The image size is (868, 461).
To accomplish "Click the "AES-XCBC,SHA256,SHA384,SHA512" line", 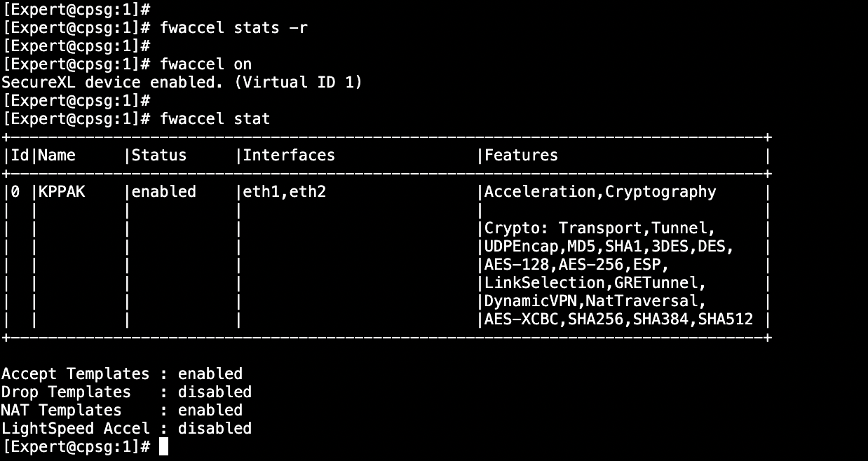I will click(618, 319).
